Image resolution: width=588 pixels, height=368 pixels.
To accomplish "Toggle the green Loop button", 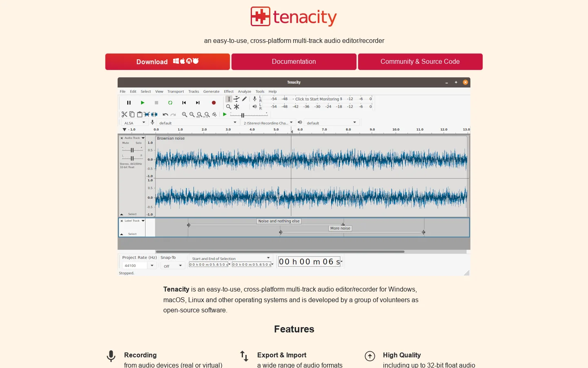I will (170, 103).
